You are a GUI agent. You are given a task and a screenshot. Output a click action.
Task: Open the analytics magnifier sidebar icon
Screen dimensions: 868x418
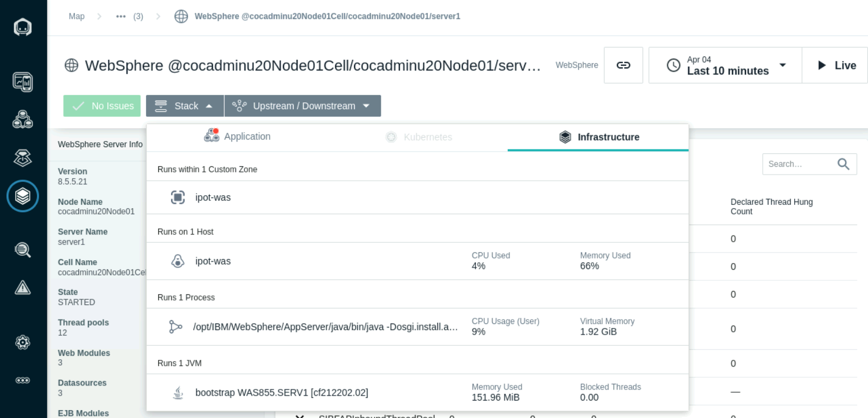[x=22, y=251]
